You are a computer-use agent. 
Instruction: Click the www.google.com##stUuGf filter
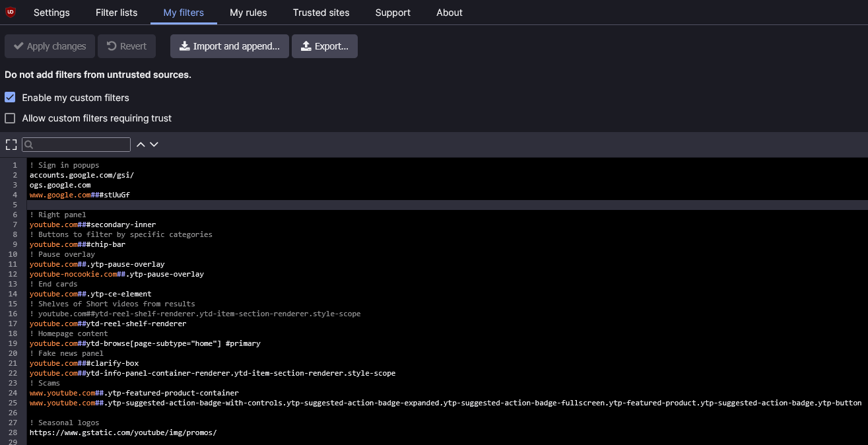(x=80, y=195)
